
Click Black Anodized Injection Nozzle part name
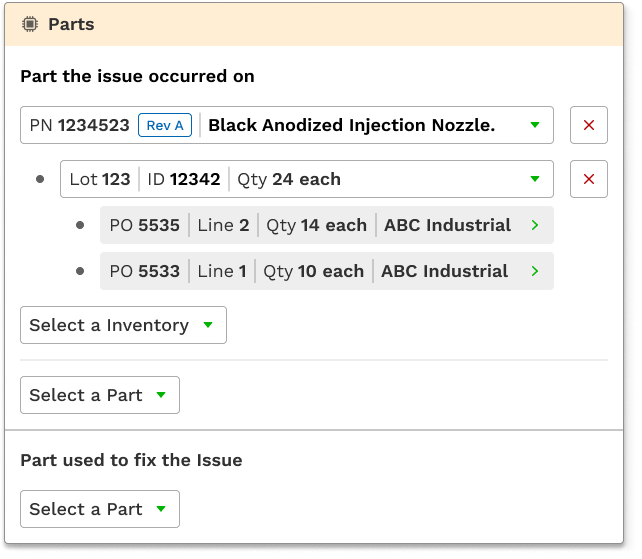click(351, 125)
